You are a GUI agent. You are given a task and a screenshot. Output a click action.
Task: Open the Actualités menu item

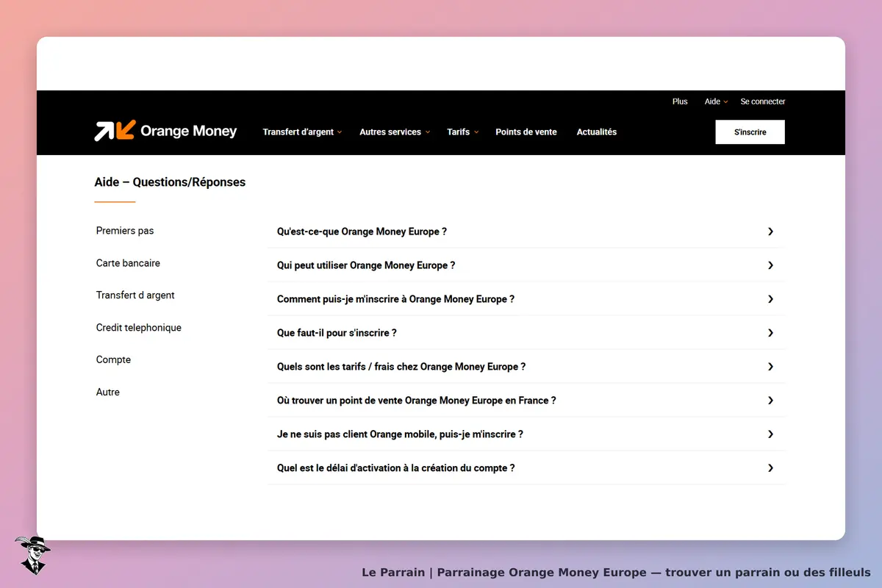597,132
